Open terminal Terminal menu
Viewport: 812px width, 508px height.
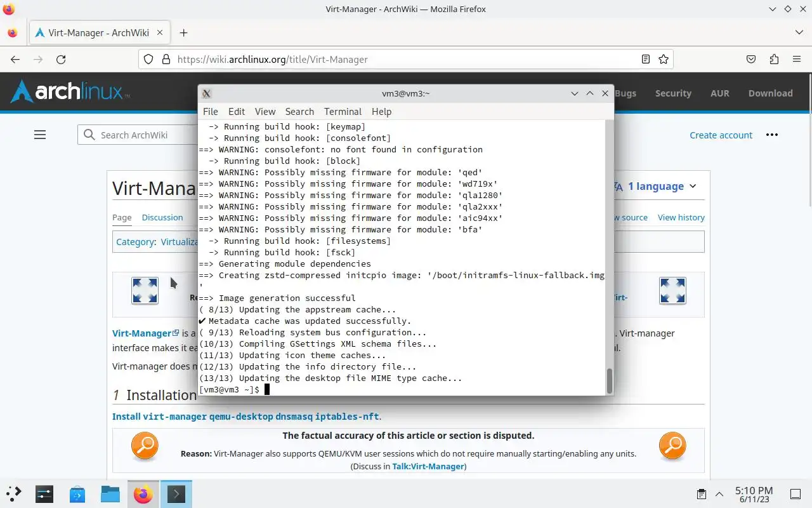343,111
